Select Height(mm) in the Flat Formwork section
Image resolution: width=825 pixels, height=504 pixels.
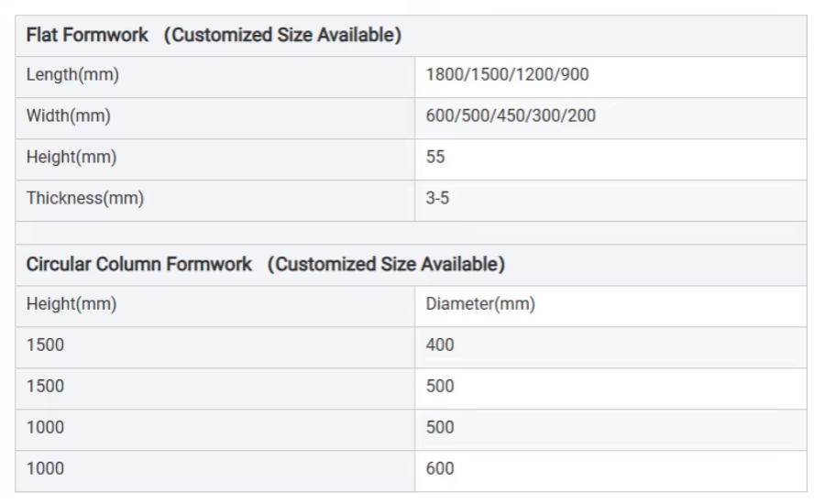pyautogui.click(x=71, y=158)
